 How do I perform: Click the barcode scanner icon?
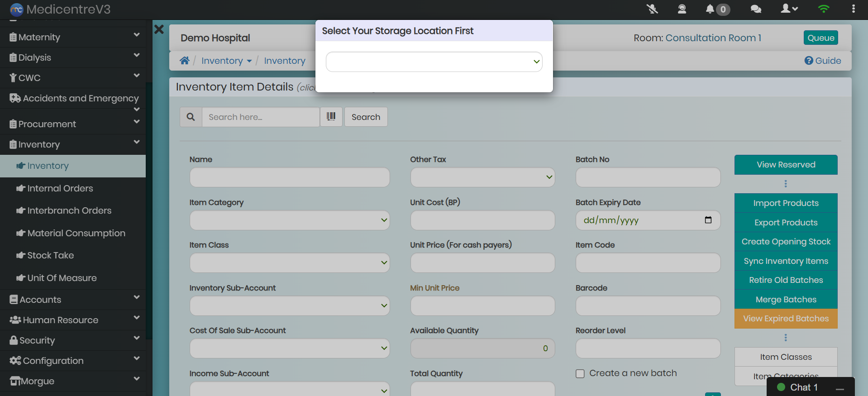coord(331,117)
